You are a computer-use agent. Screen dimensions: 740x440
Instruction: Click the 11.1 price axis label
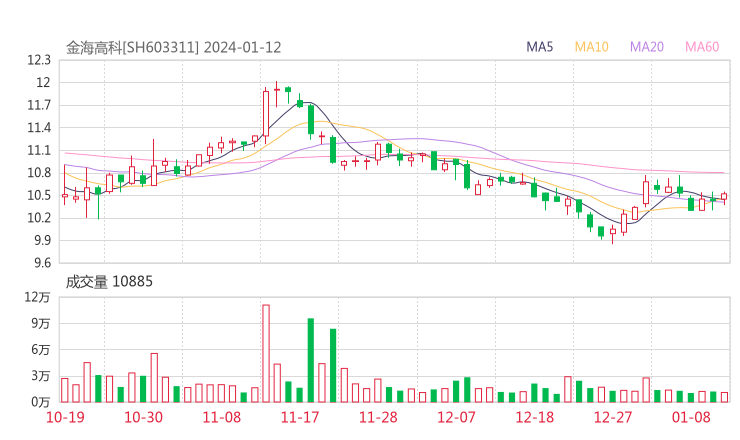click(x=39, y=151)
